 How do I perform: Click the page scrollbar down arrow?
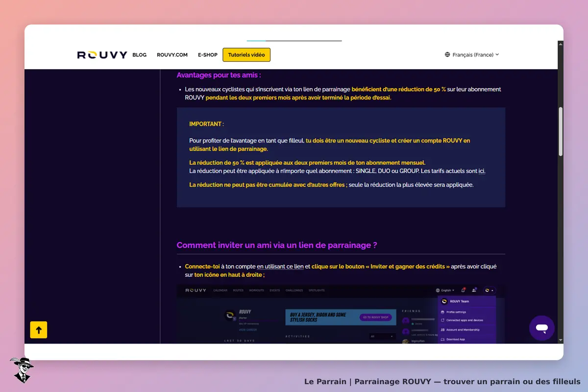(x=561, y=339)
